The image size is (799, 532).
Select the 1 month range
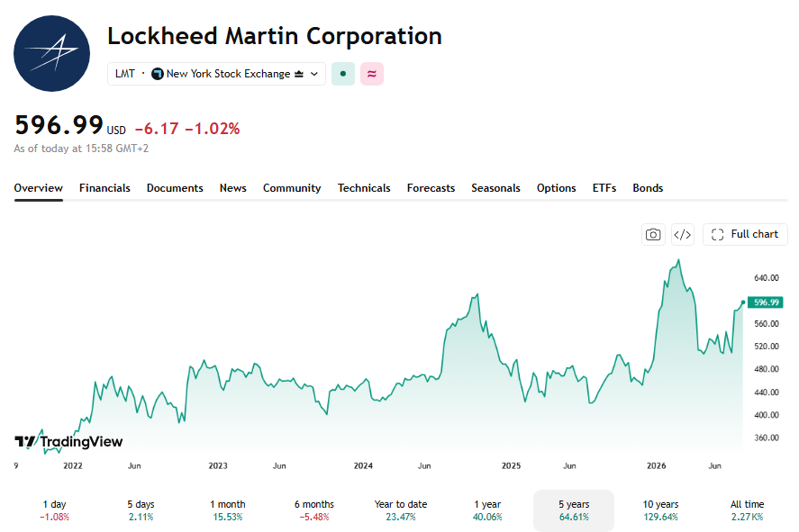click(x=228, y=510)
